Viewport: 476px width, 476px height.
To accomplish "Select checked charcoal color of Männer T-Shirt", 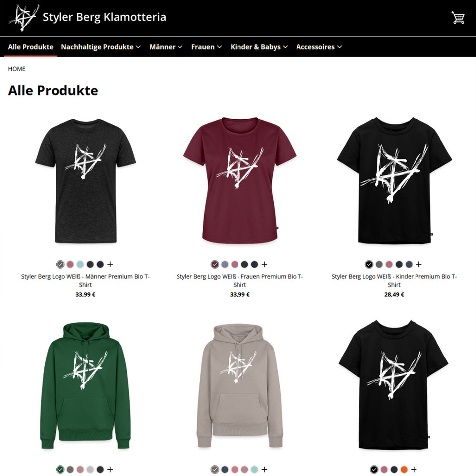I will click(x=60, y=264).
